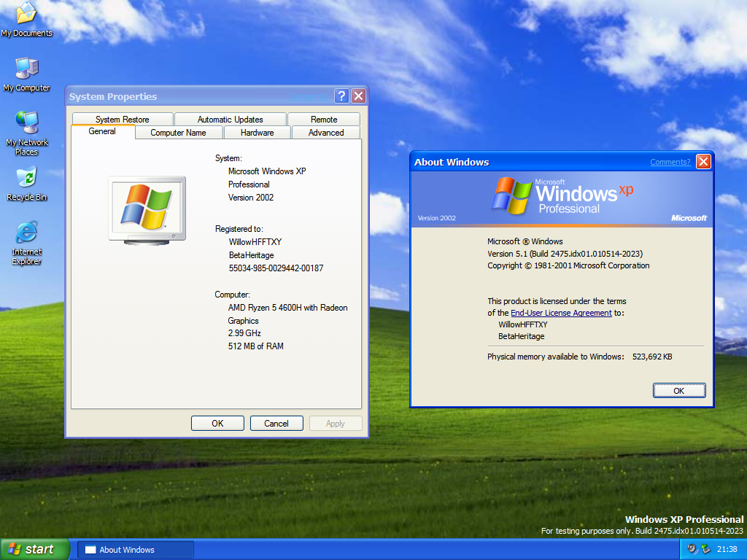Switch to the Hardware tab

click(x=258, y=133)
